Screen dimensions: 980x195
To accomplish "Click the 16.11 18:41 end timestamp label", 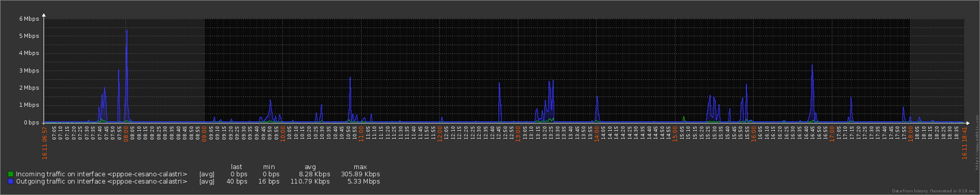I will [964, 144].
